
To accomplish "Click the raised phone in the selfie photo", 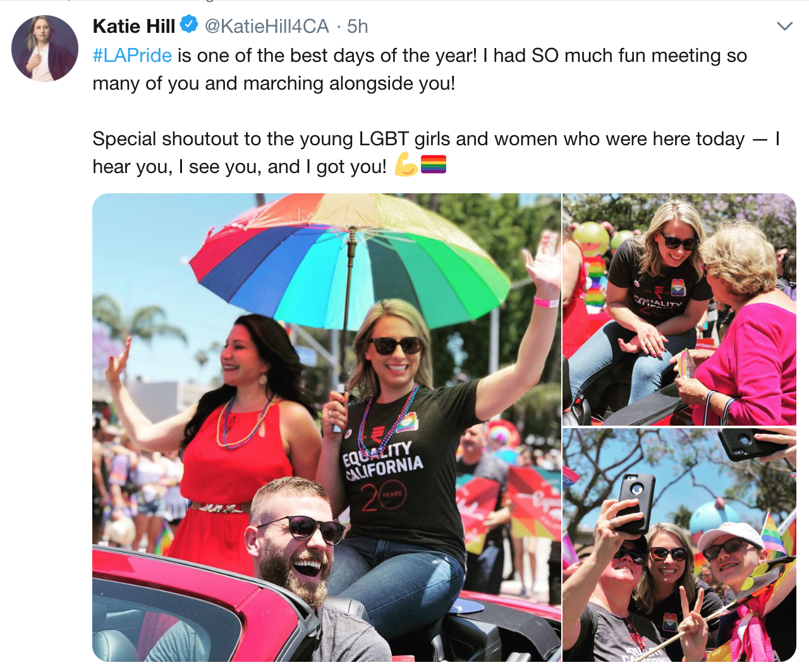I will (x=636, y=503).
